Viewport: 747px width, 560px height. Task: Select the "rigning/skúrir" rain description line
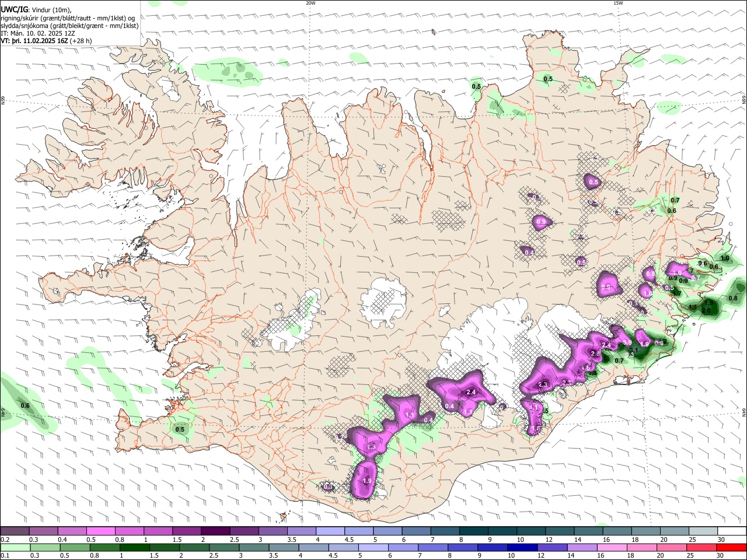click(x=67, y=17)
